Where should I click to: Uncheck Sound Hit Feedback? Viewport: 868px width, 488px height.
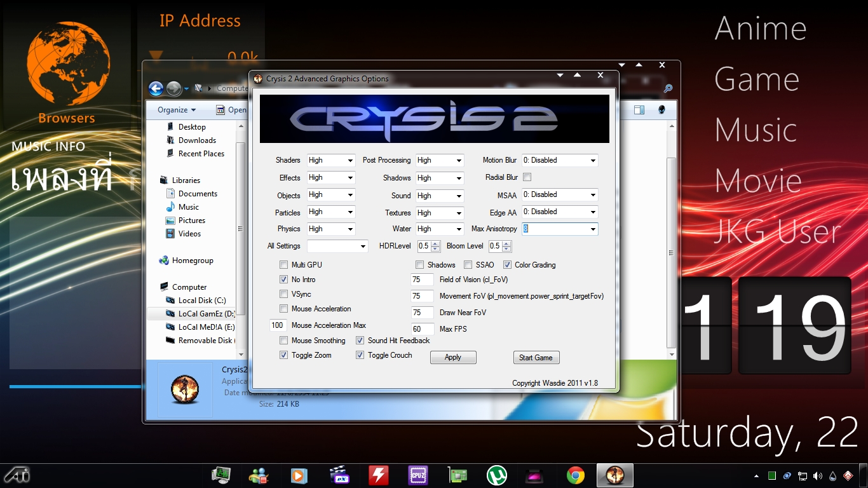360,341
